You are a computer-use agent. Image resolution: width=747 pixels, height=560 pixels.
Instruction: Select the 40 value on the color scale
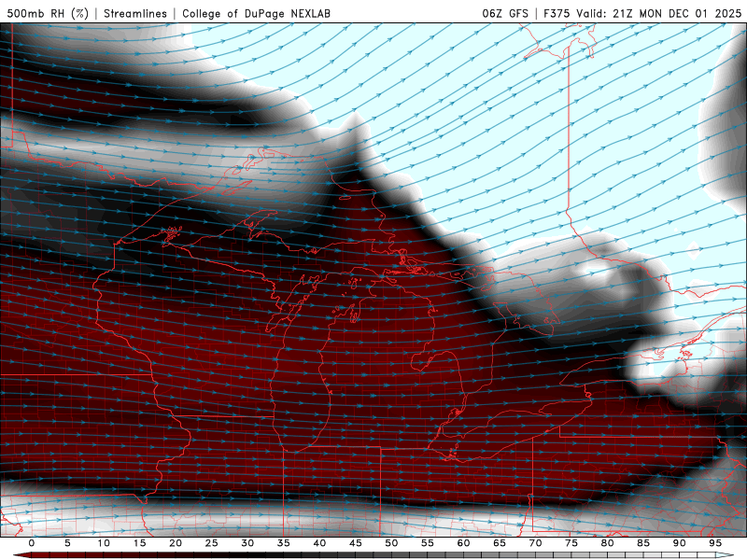click(x=319, y=543)
